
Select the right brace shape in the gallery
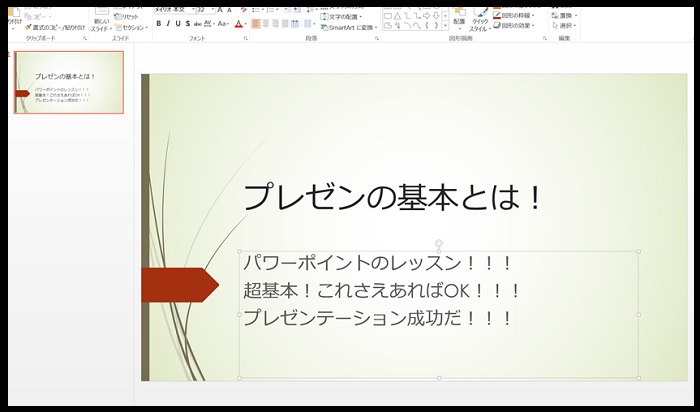tap(436, 26)
